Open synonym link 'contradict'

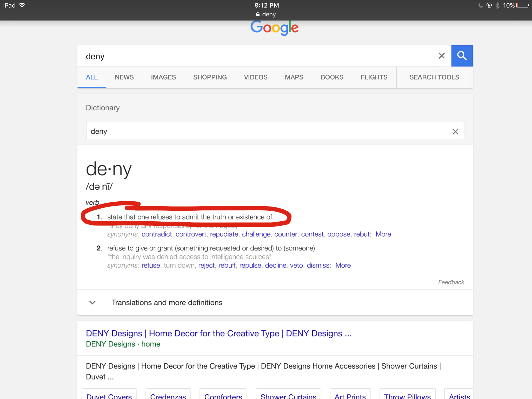[x=157, y=234]
